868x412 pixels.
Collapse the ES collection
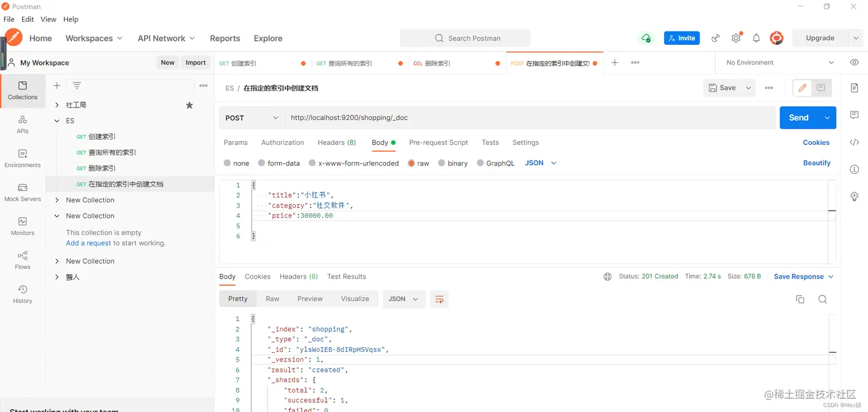tap(57, 121)
